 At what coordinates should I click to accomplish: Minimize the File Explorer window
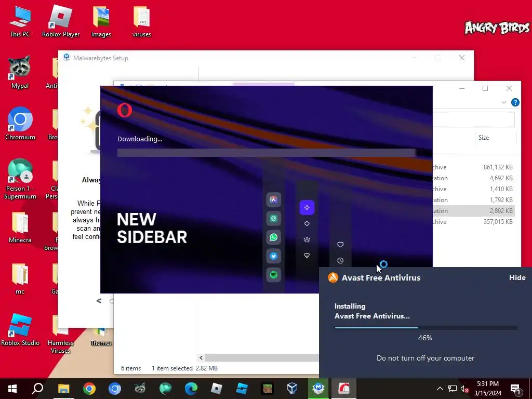pyautogui.click(x=462, y=88)
